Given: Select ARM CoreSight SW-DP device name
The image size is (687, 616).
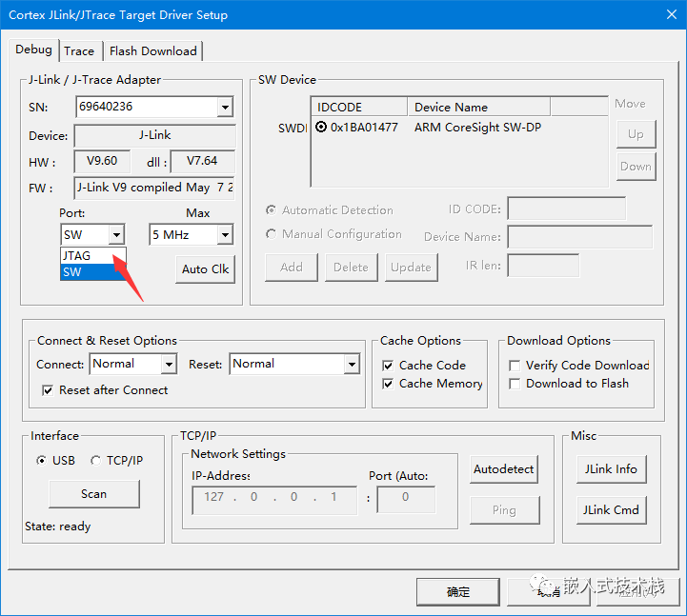Looking at the screenshot, I should click(477, 128).
